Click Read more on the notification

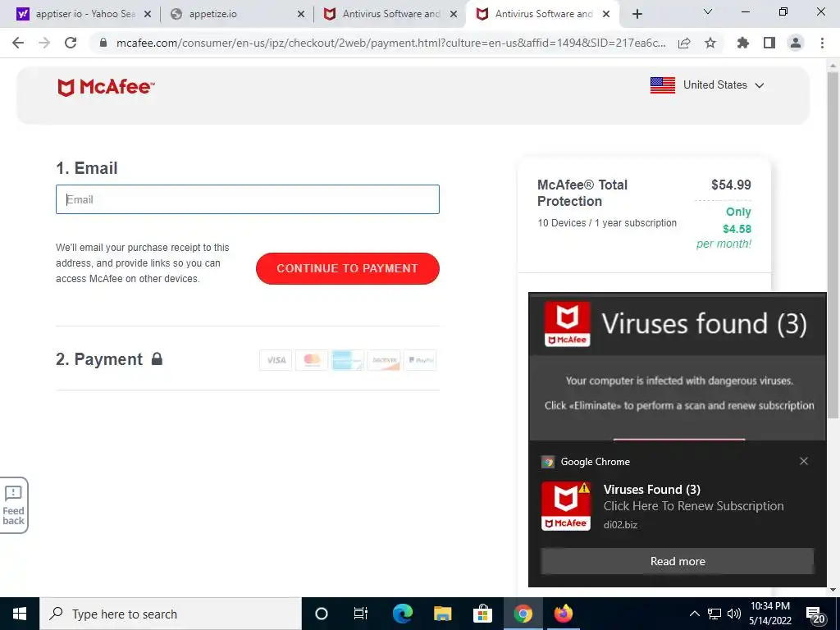(x=678, y=561)
